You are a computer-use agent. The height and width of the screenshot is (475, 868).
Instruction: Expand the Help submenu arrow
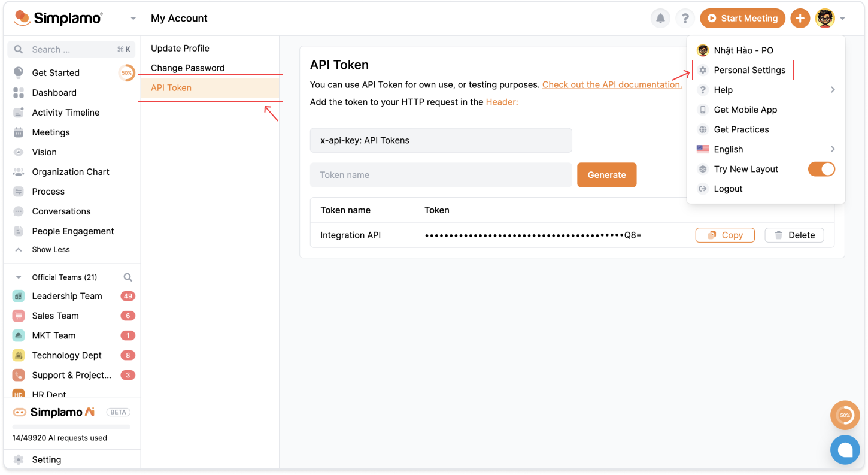[832, 90]
